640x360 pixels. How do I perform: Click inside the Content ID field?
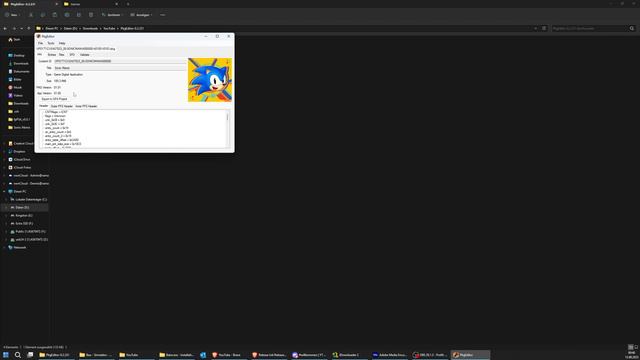(120, 61)
